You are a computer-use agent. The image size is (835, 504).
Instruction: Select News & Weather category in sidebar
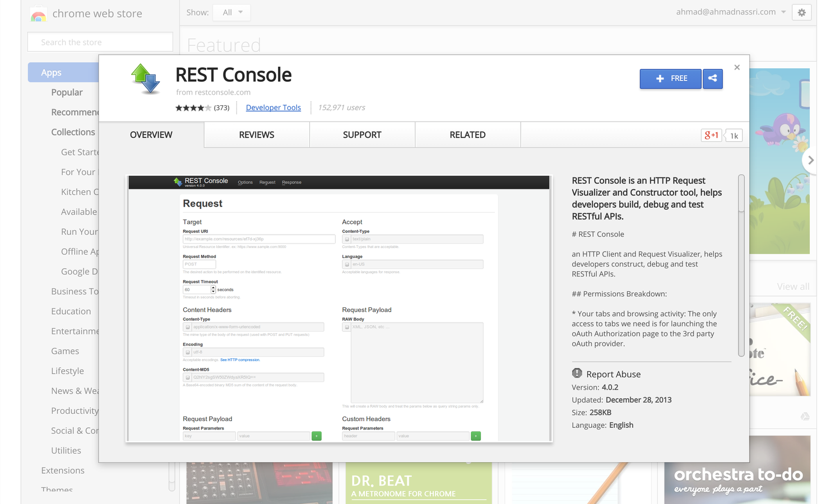tap(75, 391)
